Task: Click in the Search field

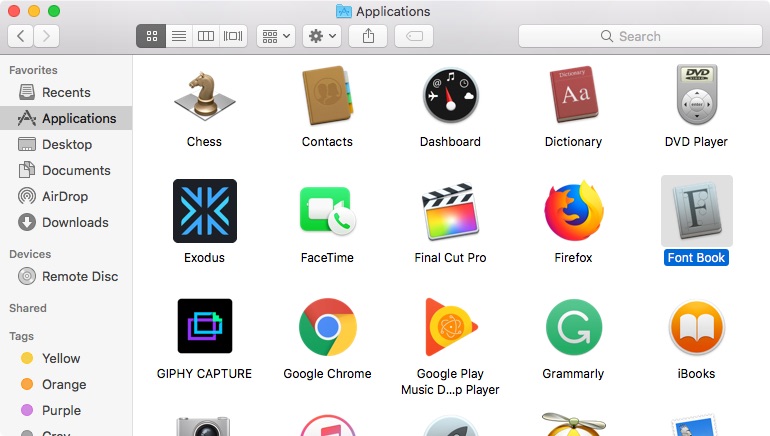Action: point(640,36)
